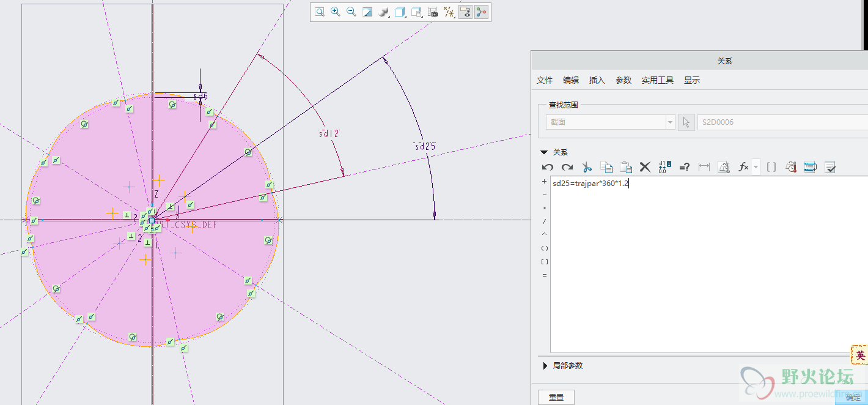Open the view manager icon
Image resolution: width=868 pixels, height=405 pixels.
[x=416, y=12]
